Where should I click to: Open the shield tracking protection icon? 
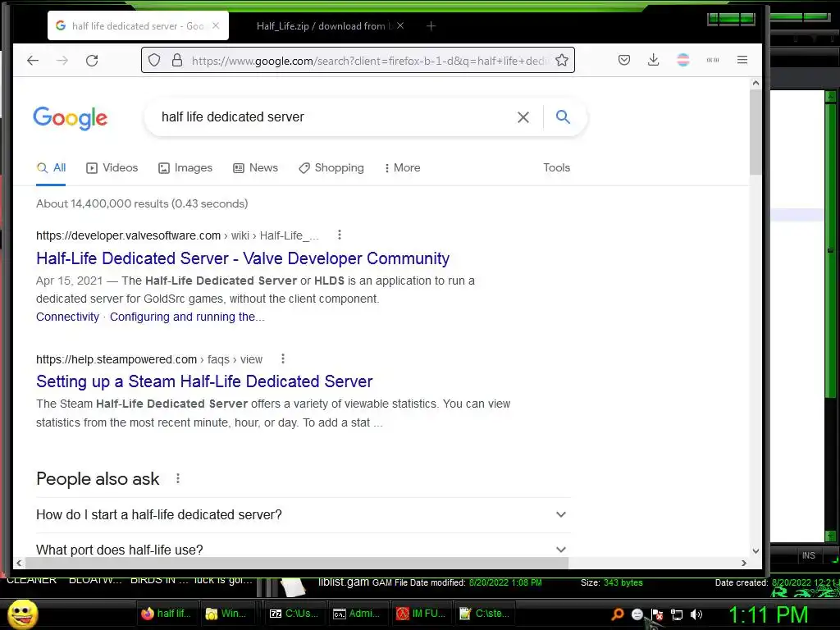click(154, 60)
